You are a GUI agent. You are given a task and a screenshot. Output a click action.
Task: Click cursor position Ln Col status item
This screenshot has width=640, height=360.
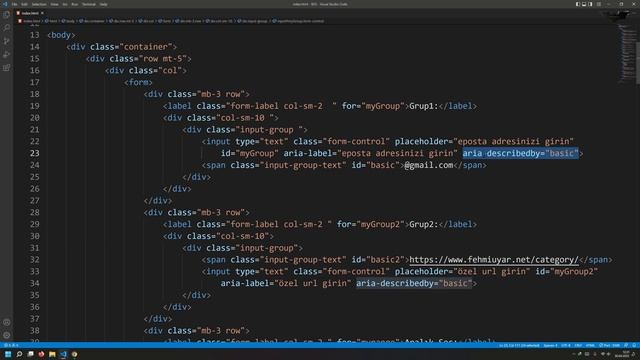coord(519,345)
